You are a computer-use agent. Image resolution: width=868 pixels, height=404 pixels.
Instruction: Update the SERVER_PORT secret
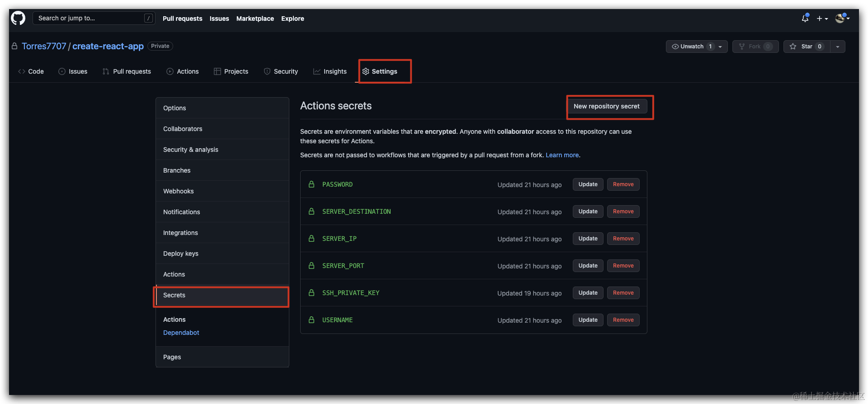point(588,266)
